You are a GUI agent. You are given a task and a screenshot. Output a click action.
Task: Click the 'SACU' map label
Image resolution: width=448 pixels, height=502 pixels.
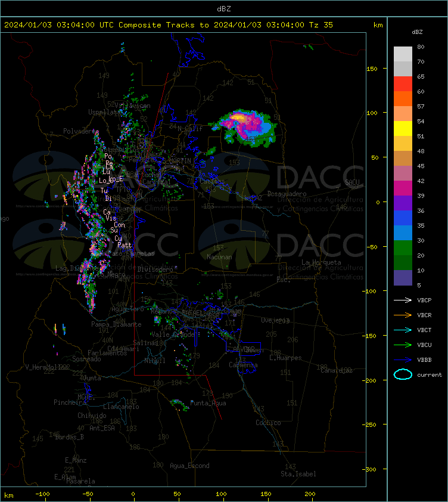point(352,182)
